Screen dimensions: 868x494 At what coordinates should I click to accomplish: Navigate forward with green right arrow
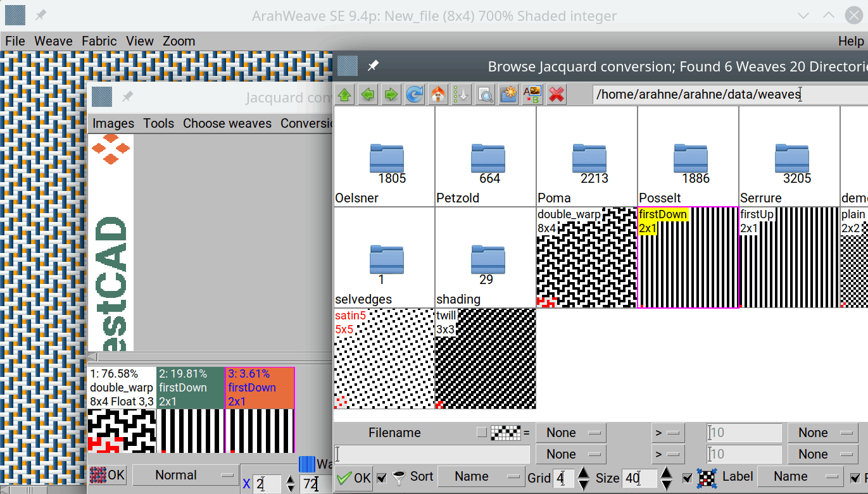pyautogui.click(x=391, y=95)
